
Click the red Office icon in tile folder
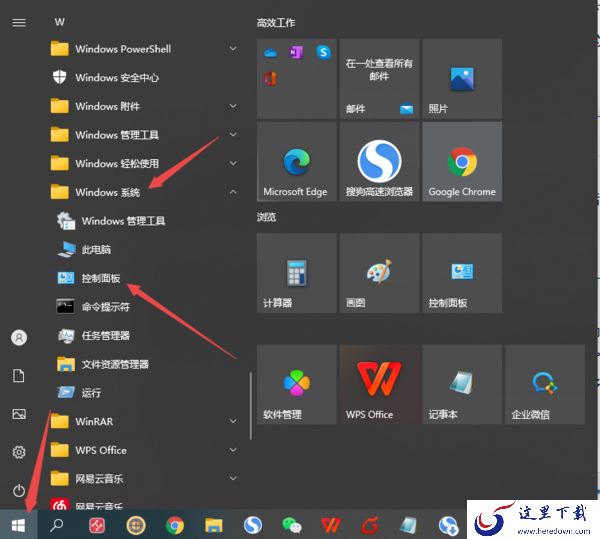coord(271,78)
